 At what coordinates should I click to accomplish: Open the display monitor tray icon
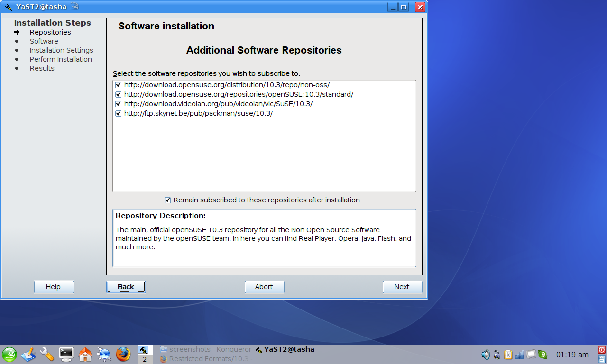click(x=531, y=354)
